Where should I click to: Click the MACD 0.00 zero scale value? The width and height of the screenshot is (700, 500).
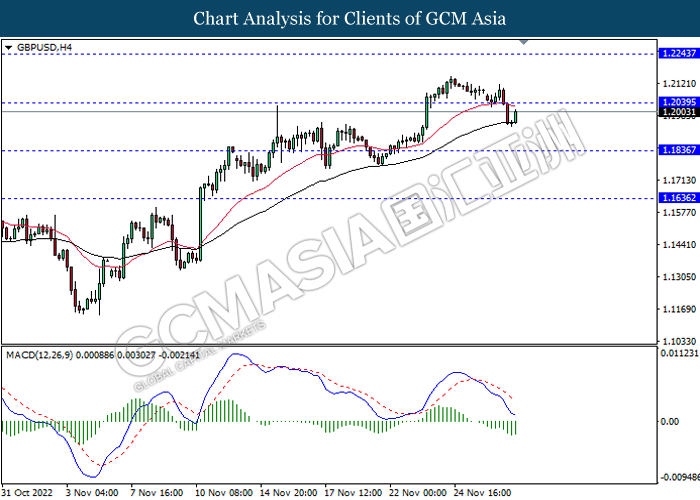tap(669, 421)
